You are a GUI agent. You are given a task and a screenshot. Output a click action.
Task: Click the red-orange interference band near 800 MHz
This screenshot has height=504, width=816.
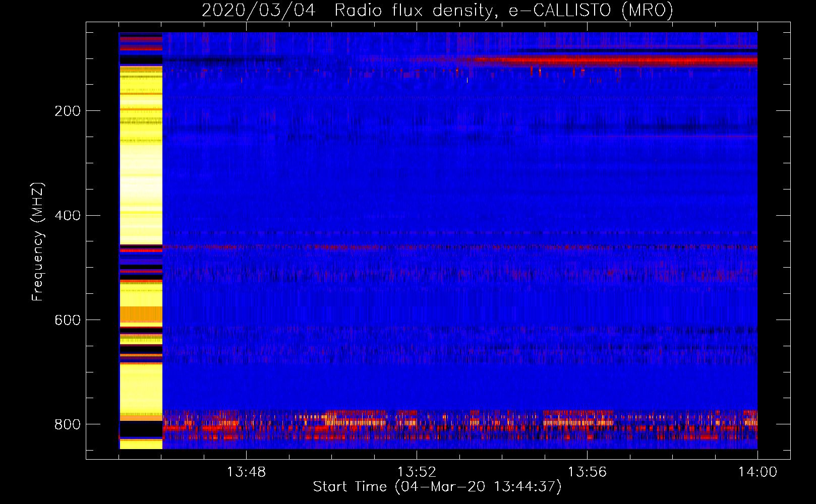tap(460, 425)
